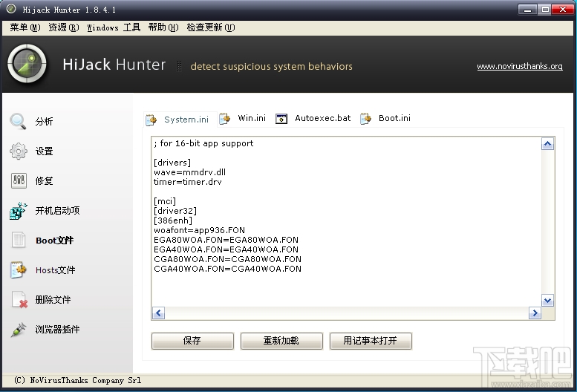
Task: Click the "woafont=app936.FON" line
Action: (x=200, y=230)
